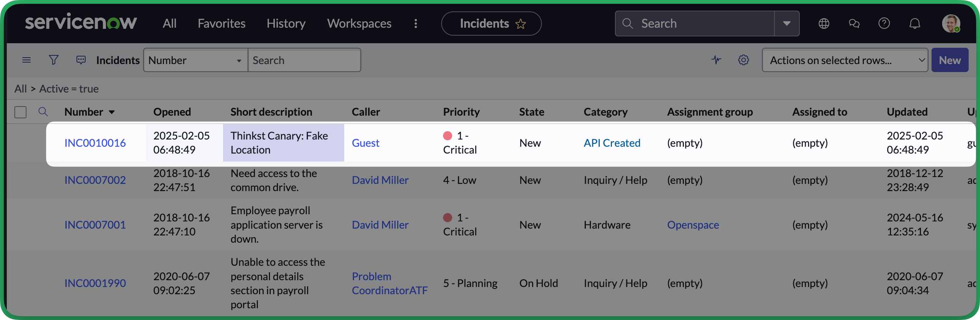The width and height of the screenshot is (980, 320).
Task: Sort by the Opened column header
Action: [x=172, y=112]
